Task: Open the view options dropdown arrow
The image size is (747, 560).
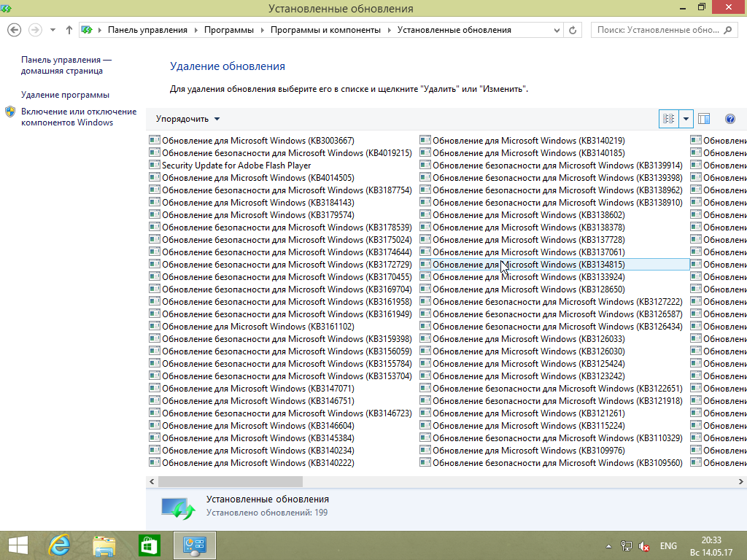Action: [686, 119]
